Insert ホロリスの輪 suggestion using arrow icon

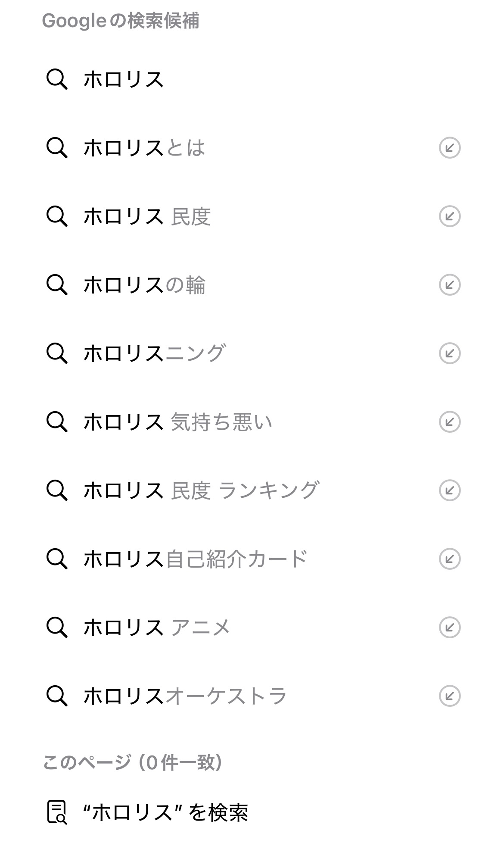pyautogui.click(x=449, y=285)
